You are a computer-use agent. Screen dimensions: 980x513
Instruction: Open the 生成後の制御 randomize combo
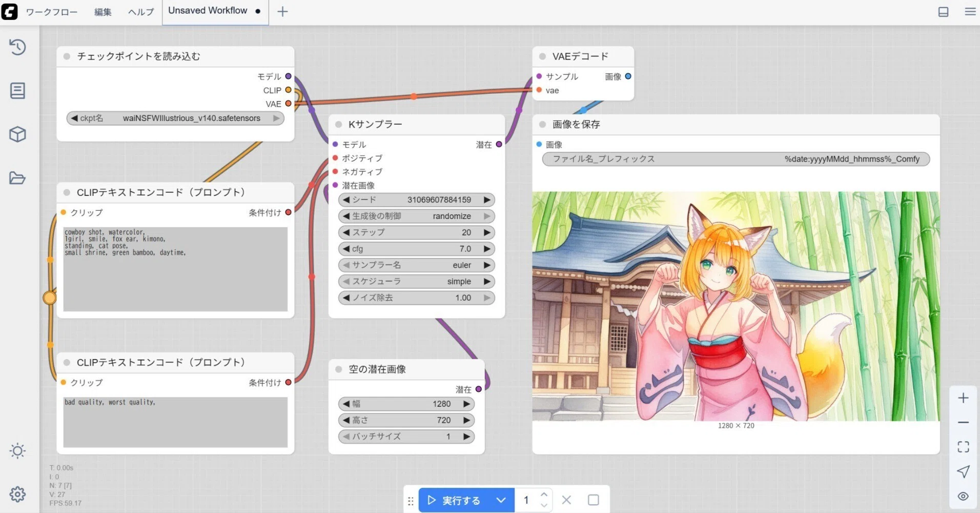click(417, 216)
